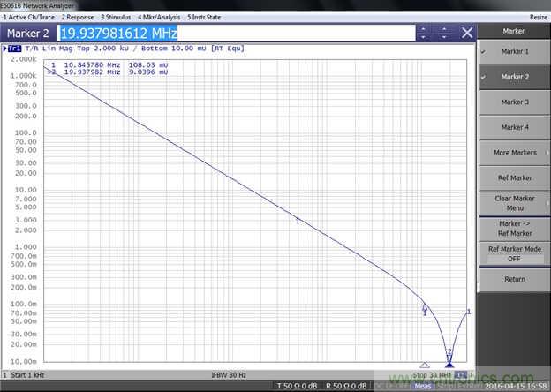Open the 1 Active Ch/Trace menu
551x392 pixels.
pos(30,17)
